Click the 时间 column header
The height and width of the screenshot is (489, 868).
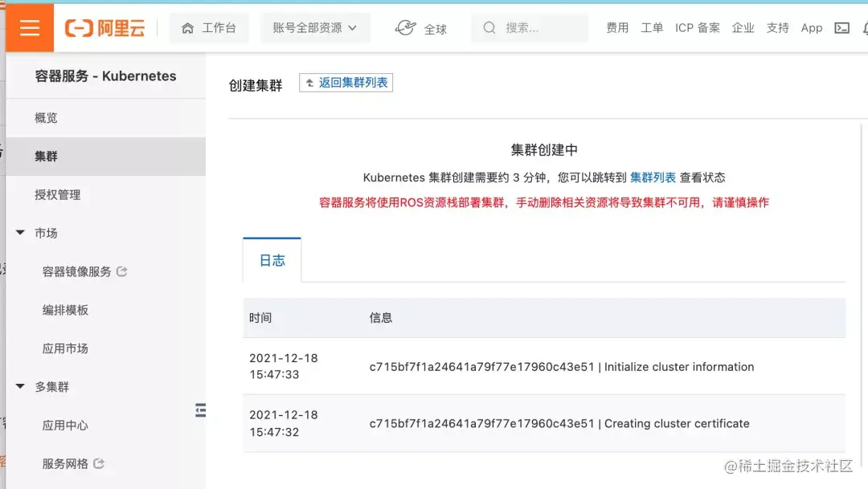click(260, 318)
